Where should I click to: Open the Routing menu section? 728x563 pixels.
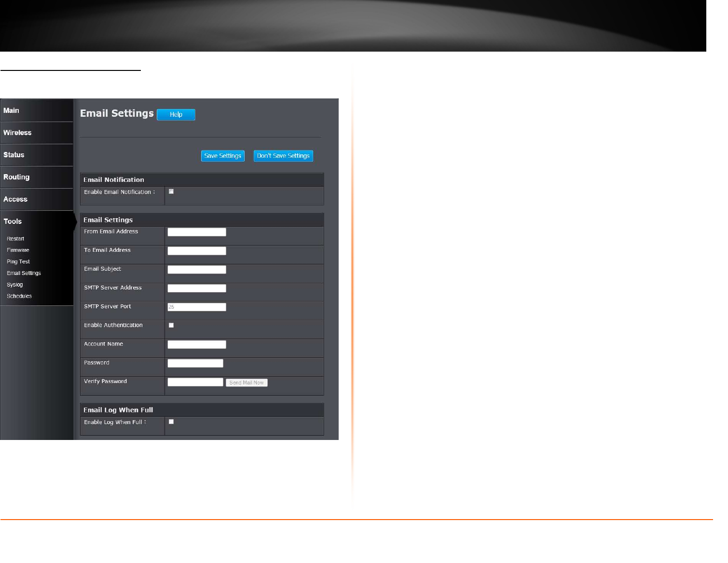pyautogui.click(x=37, y=177)
